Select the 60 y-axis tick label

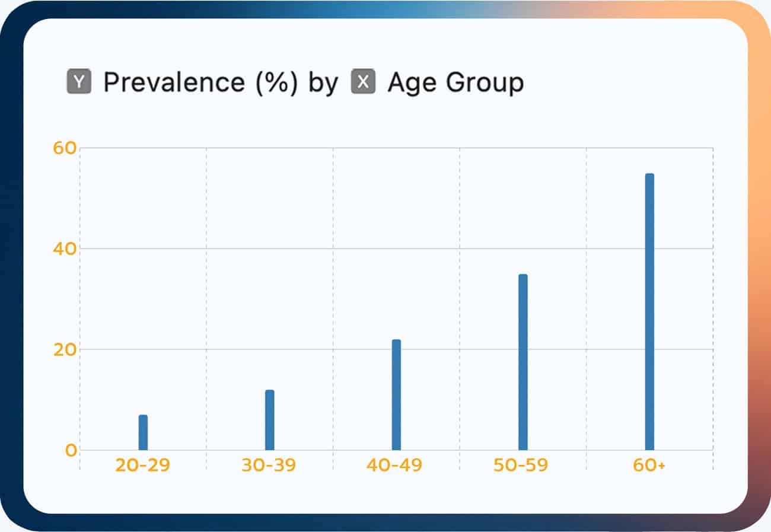point(65,148)
